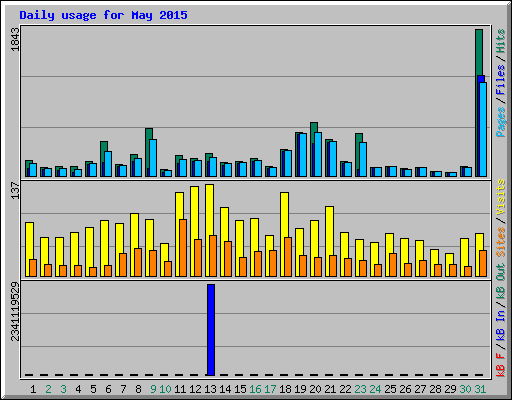Click the day 30 weekend axis label
Viewport: 512px width, 400px height.
coord(465,389)
